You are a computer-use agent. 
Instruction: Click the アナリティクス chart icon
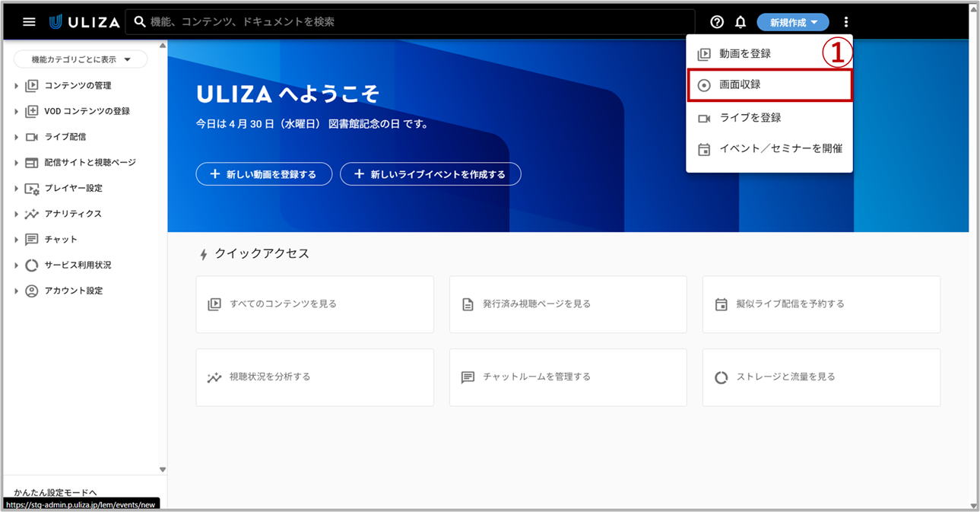pyautogui.click(x=32, y=215)
